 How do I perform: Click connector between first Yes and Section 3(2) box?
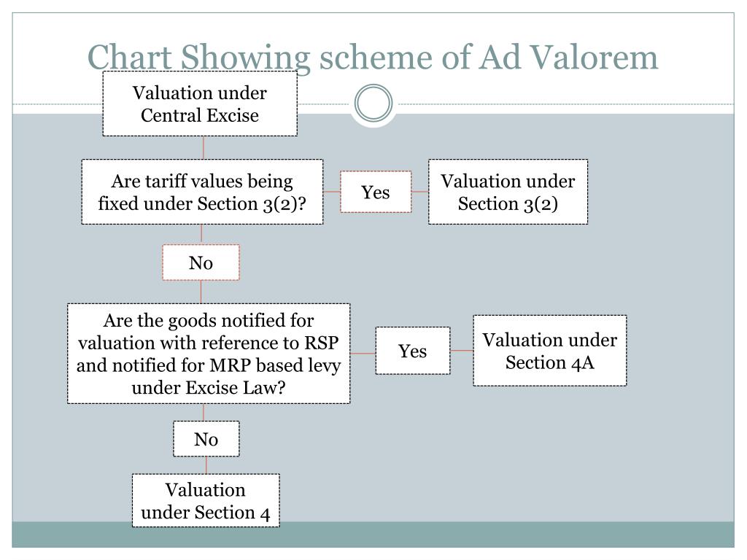coord(419,192)
